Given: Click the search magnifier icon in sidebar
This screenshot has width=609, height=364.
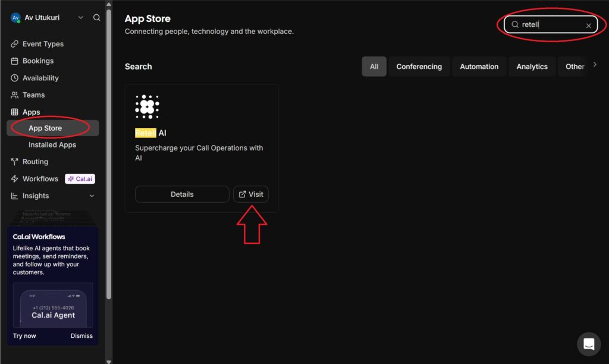Looking at the screenshot, I should (97, 18).
